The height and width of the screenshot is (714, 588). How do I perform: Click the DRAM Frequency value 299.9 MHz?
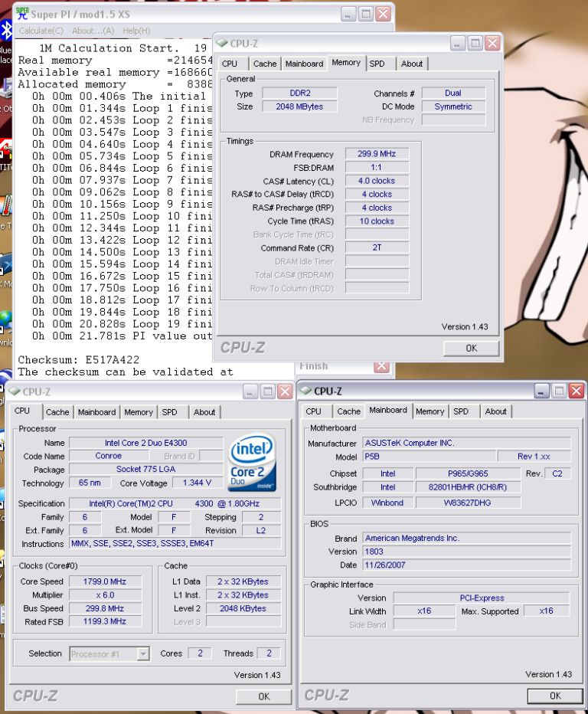pyautogui.click(x=377, y=154)
